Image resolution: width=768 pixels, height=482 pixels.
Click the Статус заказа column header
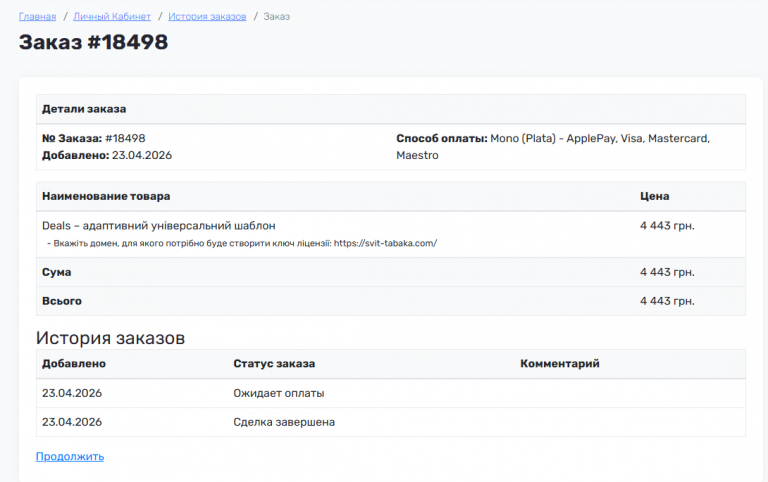(x=274, y=363)
